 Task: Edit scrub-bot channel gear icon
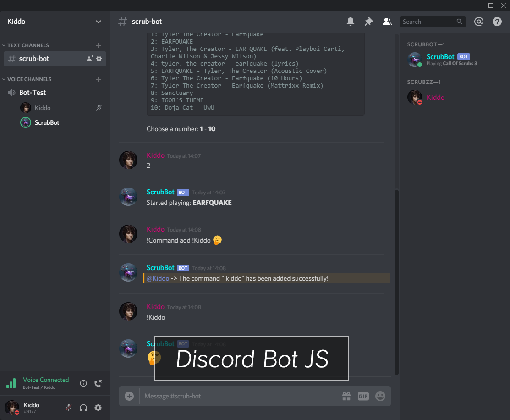point(99,59)
